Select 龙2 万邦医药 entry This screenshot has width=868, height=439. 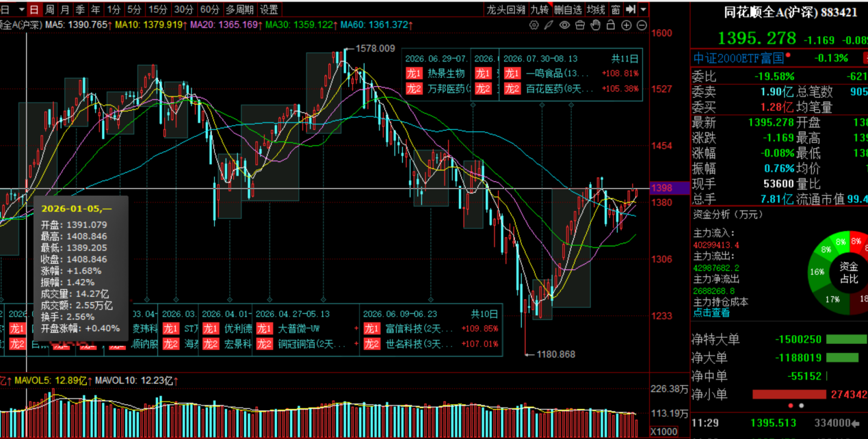pyautogui.click(x=436, y=89)
